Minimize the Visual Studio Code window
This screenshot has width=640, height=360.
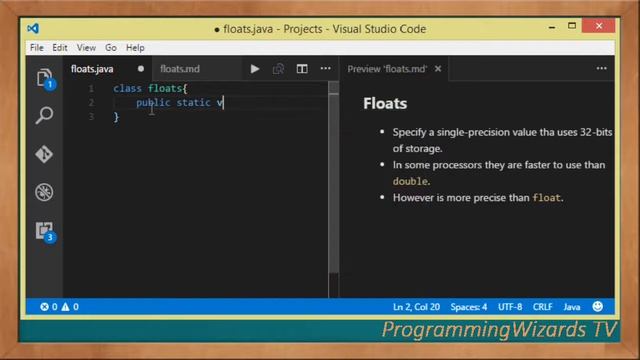(x=552, y=27)
